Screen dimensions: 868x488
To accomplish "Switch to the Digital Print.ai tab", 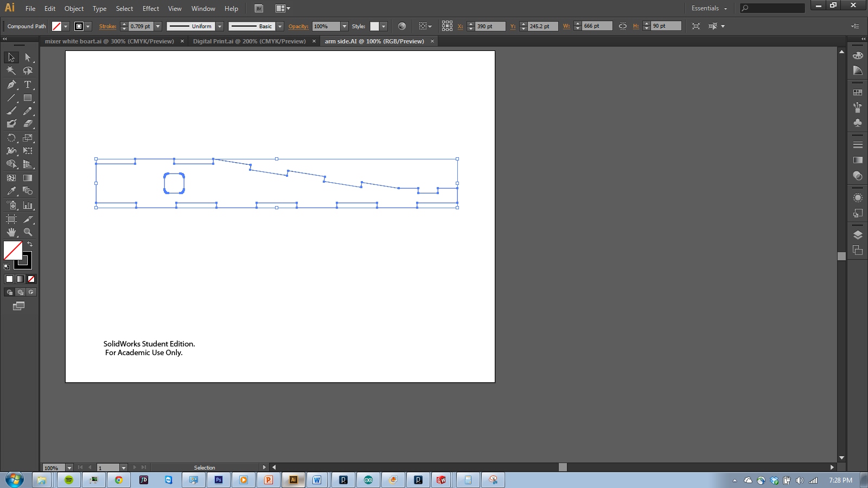I will (x=250, y=41).
